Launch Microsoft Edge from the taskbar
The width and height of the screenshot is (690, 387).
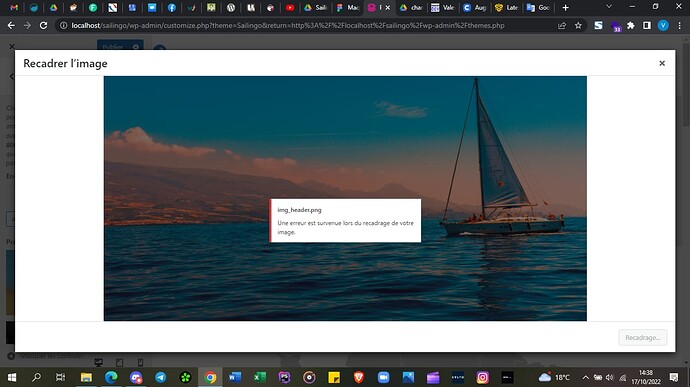(111, 377)
